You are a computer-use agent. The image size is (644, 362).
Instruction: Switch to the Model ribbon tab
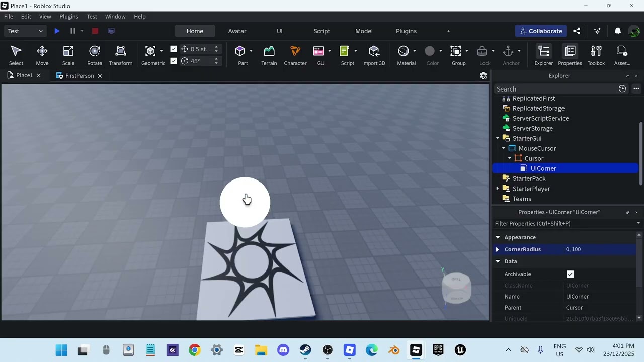tap(364, 31)
